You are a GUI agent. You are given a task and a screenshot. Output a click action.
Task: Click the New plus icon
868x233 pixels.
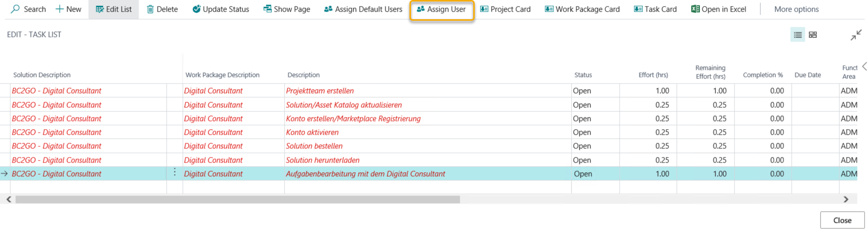pyautogui.click(x=60, y=9)
